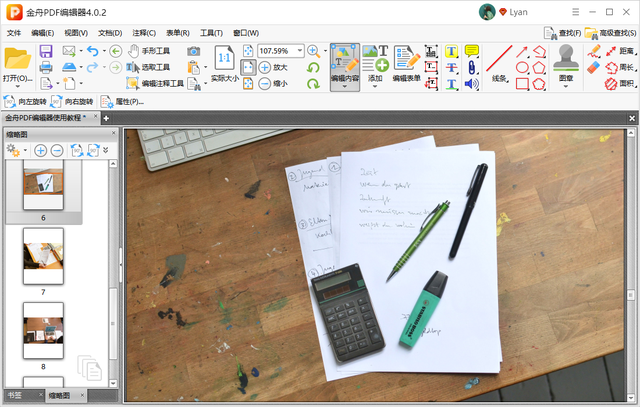Select the red arrow drawing tool
Image resolution: width=640 pixels, height=407 pixels.
click(522, 51)
